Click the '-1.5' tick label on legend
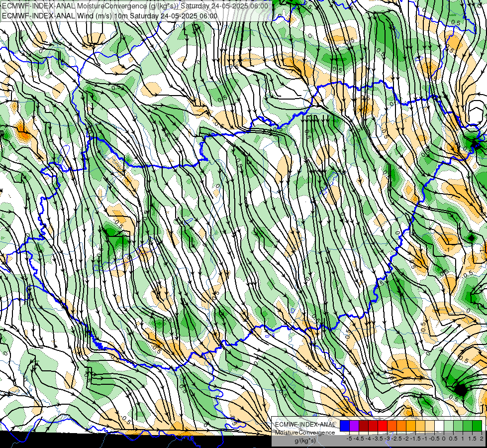487x448 pixels. coord(415,439)
